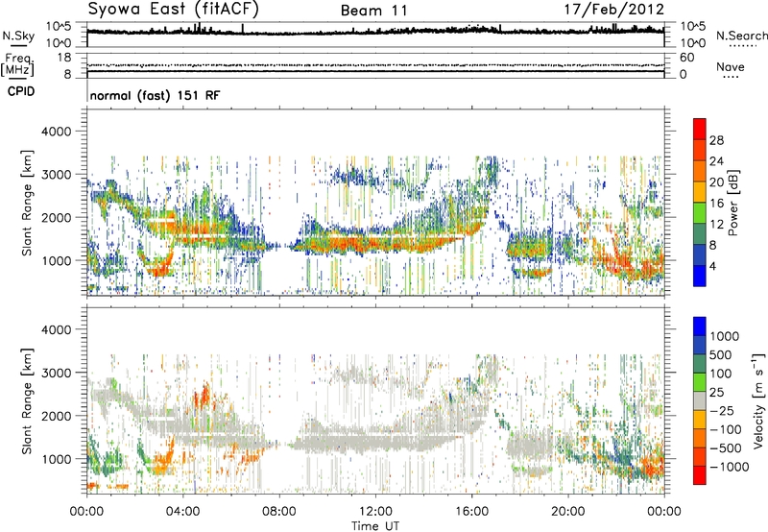Click the 'N.Sky' legend label
The image size is (768, 532).
(x=18, y=36)
